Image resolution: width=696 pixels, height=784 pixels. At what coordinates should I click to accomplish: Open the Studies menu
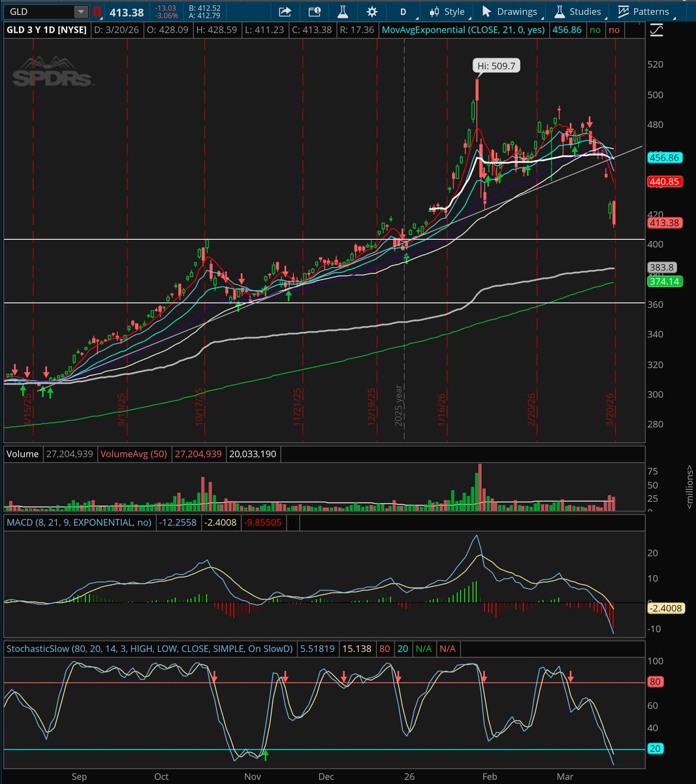[577, 12]
